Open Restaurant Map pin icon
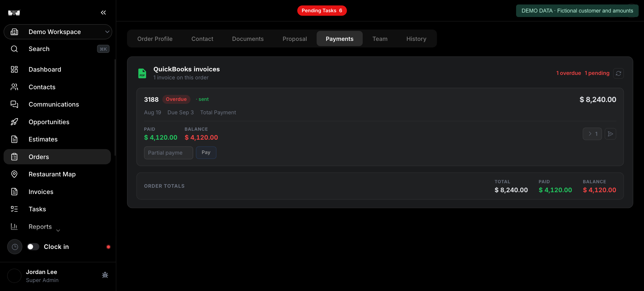The width and height of the screenshot is (644, 291). tap(14, 174)
